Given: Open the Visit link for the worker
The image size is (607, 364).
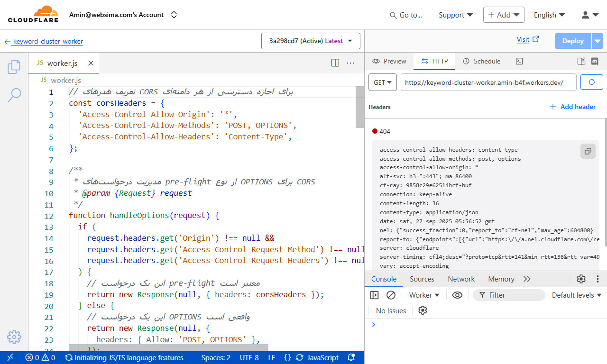Looking at the screenshot, I should click(x=524, y=40).
